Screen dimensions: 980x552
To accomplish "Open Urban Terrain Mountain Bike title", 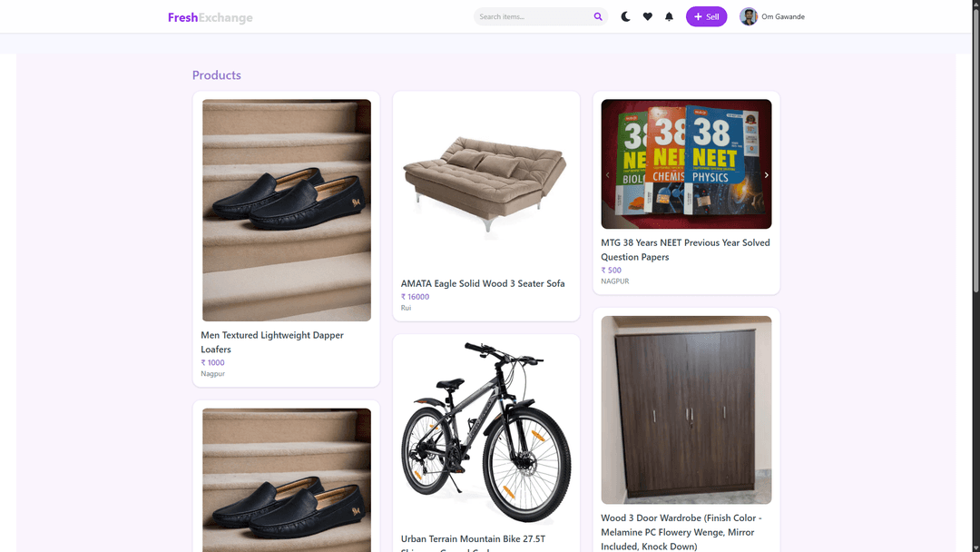I will click(473, 539).
